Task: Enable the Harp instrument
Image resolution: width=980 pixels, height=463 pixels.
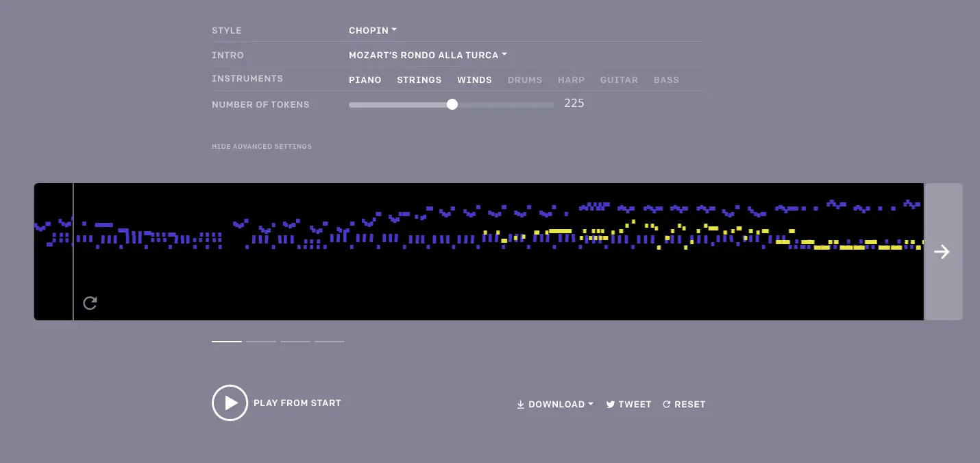Action: [572, 80]
